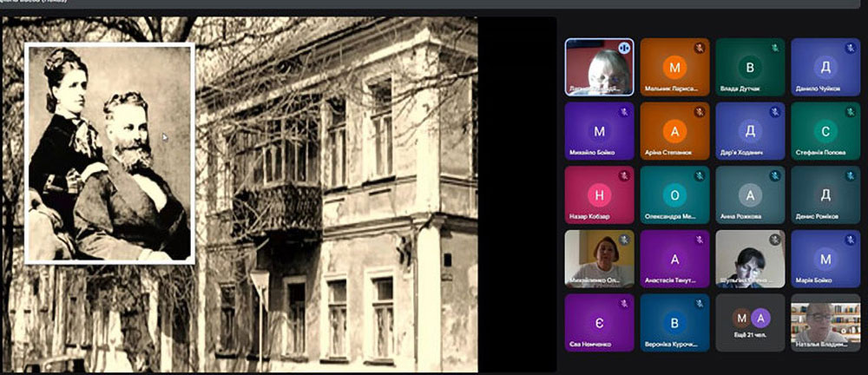Click muted mic icon on Дар'я Ходанич tile
868x375 pixels.
775,112
